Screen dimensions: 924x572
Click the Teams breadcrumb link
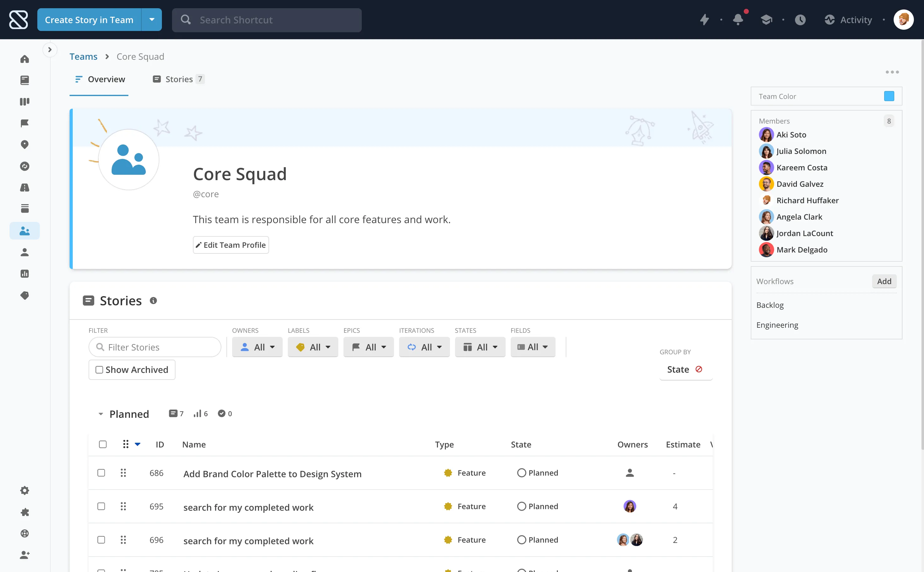pos(83,56)
